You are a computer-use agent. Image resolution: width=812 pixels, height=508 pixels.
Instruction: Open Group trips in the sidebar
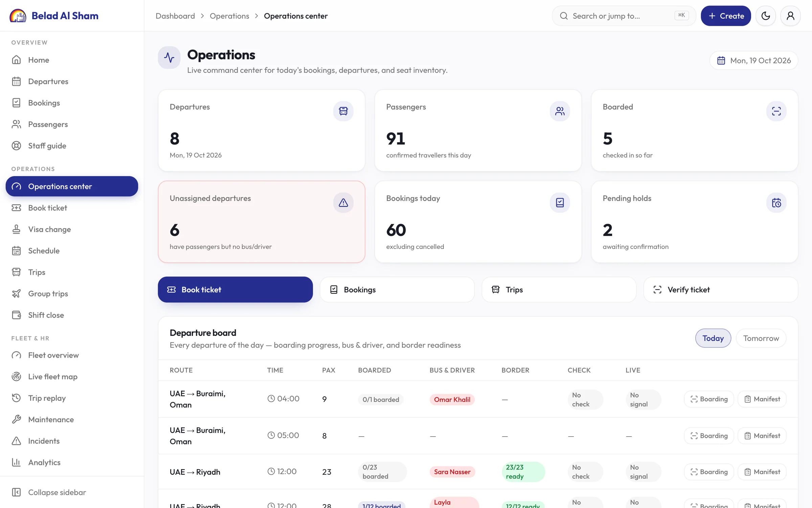coord(72,294)
